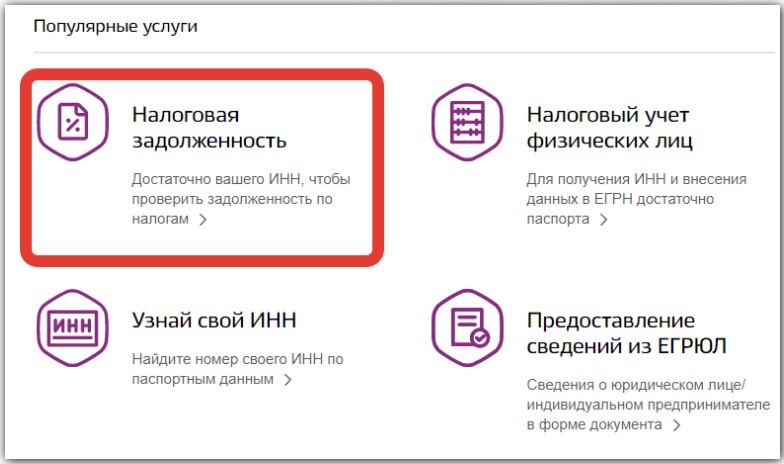Click the ЕГРЮЛ document with checkmark icon
This screenshot has height=464, width=784.
[x=466, y=331]
